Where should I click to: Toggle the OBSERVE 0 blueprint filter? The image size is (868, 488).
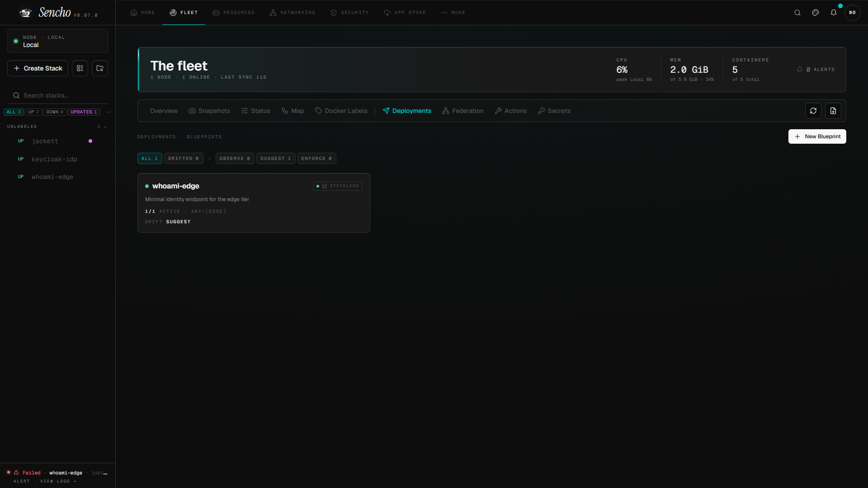click(x=235, y=159)
